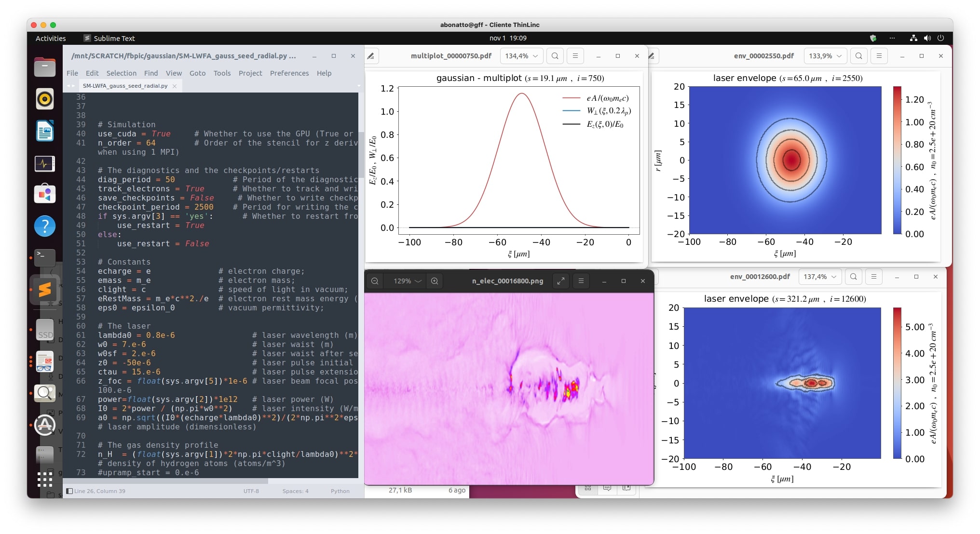
Task: Open System Monitor from the dock
Action: click(45, 163)
